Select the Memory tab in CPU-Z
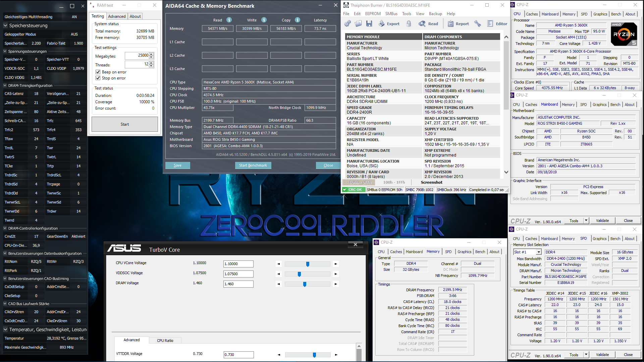The width and height of the screenshot is (644, 362). [433, 251]
